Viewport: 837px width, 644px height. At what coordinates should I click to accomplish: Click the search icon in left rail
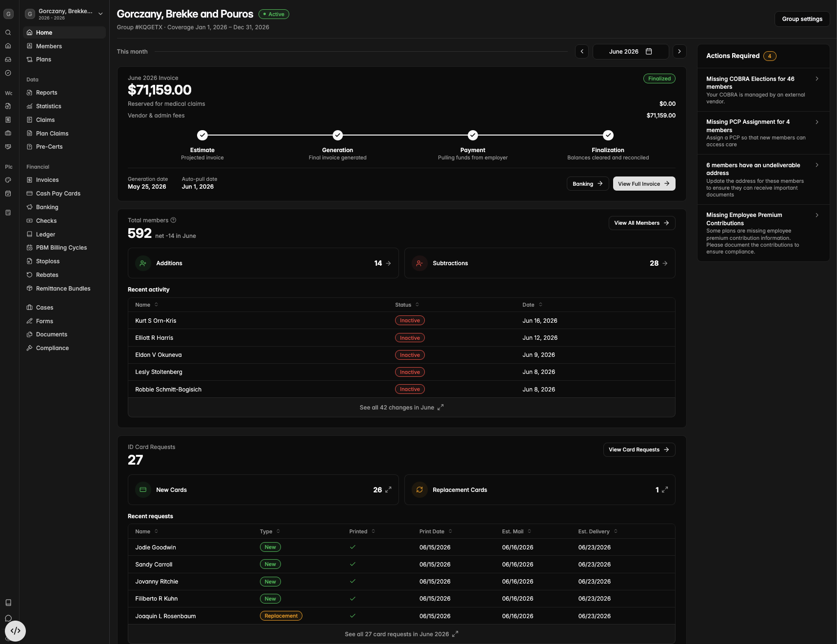coord(8,33)
